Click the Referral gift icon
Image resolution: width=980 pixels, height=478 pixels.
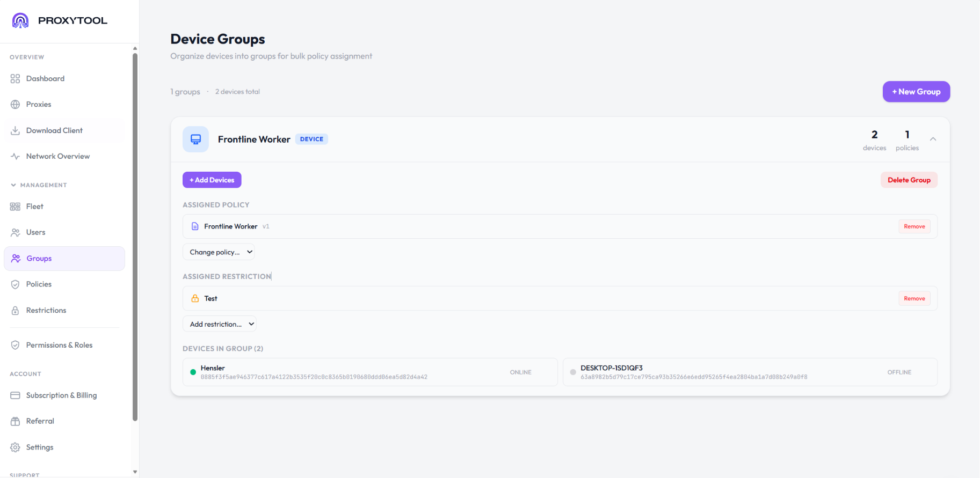(15, 421)
